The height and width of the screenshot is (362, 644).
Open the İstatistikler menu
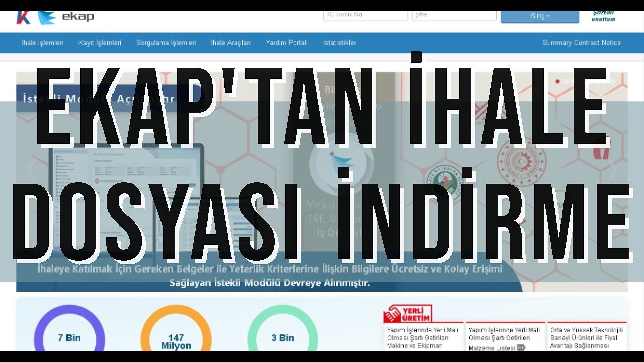(340, 43)
